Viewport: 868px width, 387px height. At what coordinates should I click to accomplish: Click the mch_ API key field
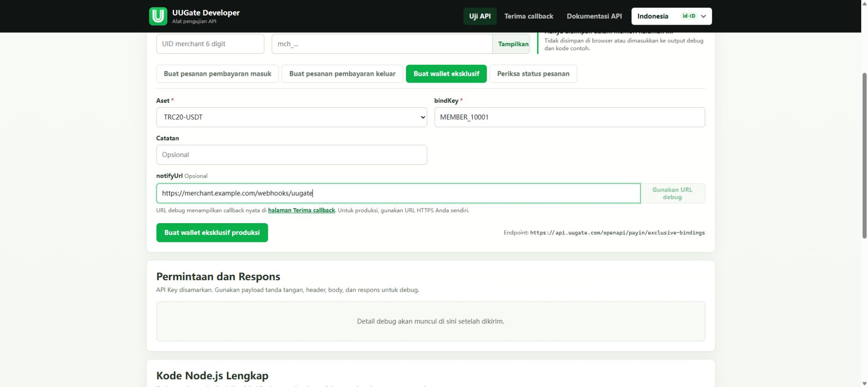(x=382, y=44)
